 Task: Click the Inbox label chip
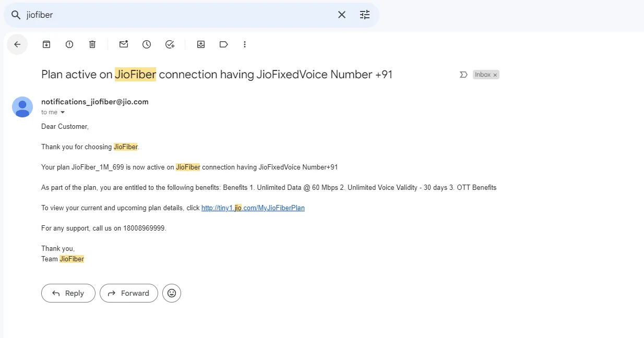coord(483,75)
